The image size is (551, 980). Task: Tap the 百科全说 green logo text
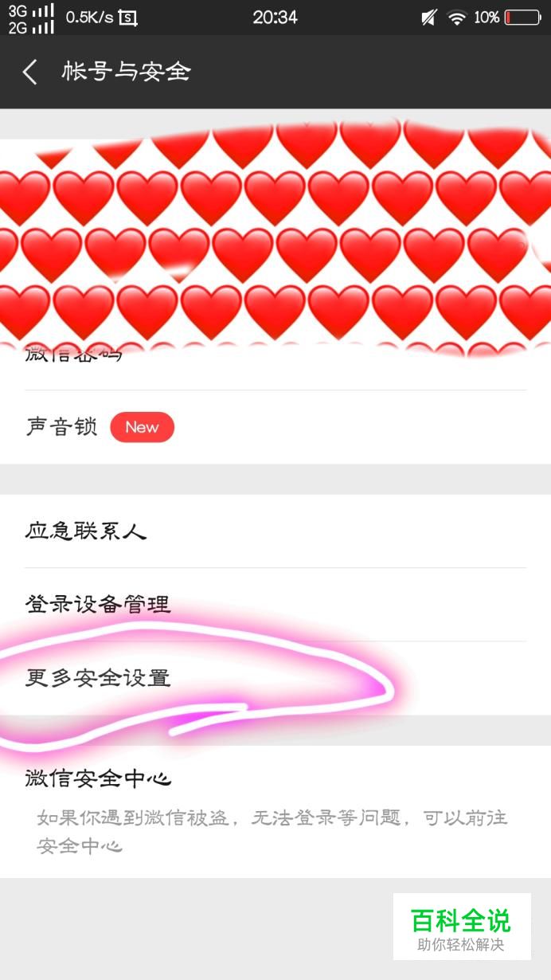pos(461,920)
